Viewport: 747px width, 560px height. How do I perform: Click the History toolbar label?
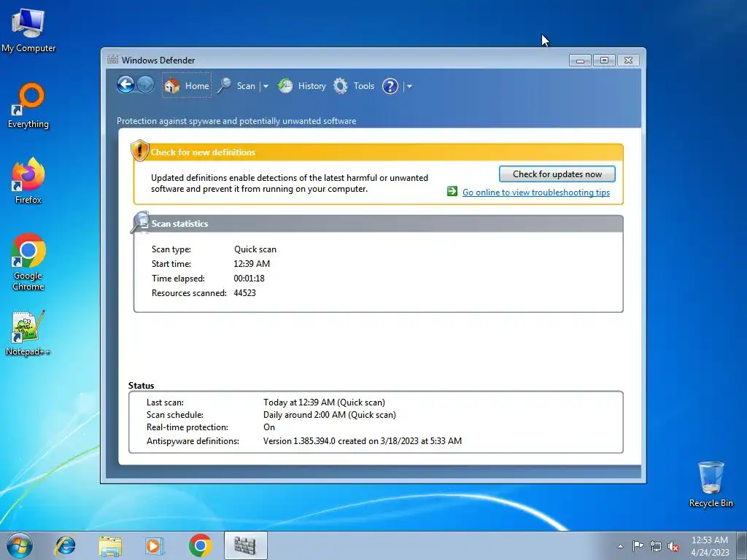311,86
